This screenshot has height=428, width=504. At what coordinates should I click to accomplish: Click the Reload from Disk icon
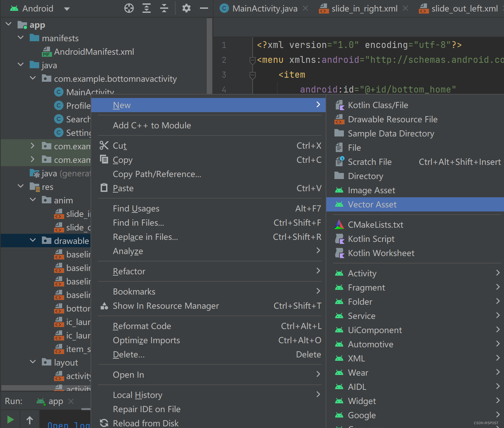click(x=104, y=423)
